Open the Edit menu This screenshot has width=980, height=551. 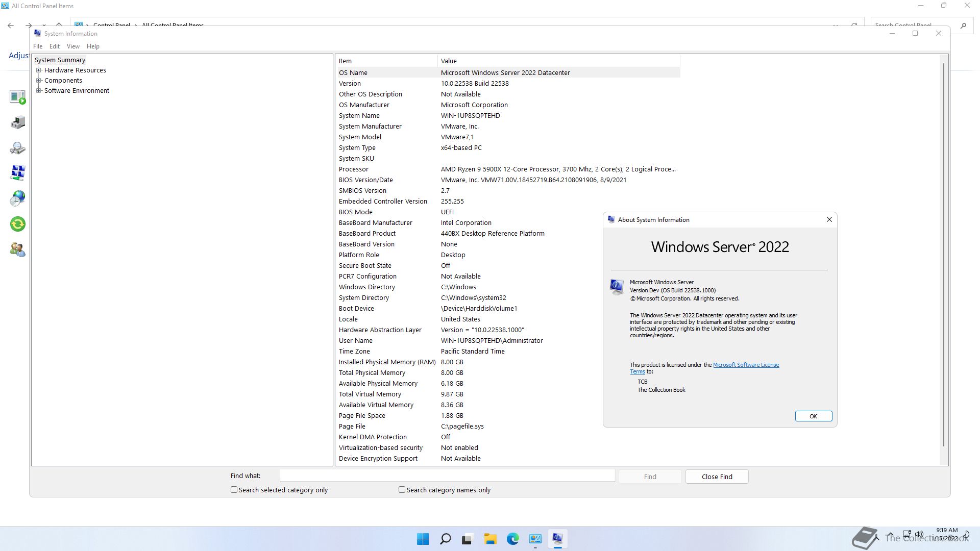click(55, 46)
